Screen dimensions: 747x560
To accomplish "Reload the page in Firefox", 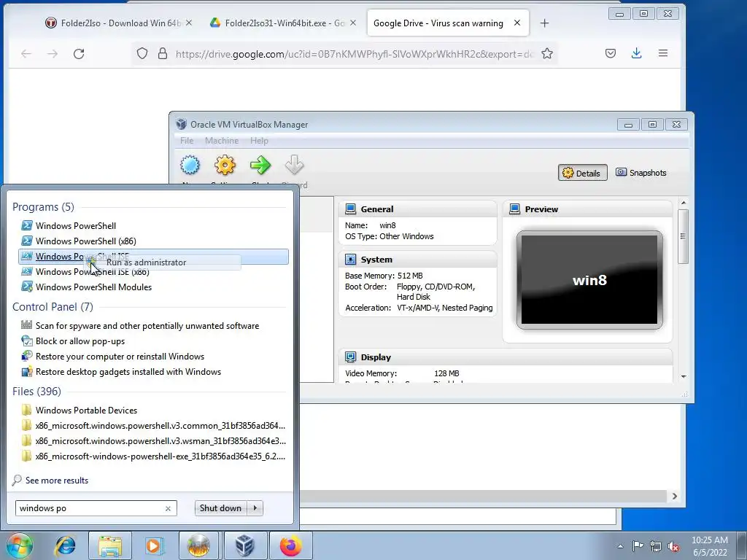I will point(79,53).
